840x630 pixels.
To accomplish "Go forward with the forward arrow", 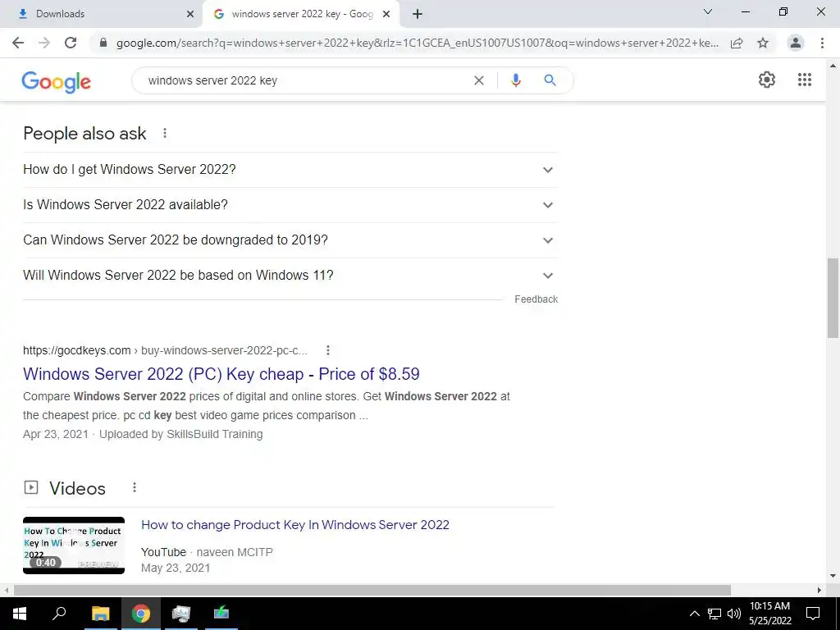I will coord(44,43).
